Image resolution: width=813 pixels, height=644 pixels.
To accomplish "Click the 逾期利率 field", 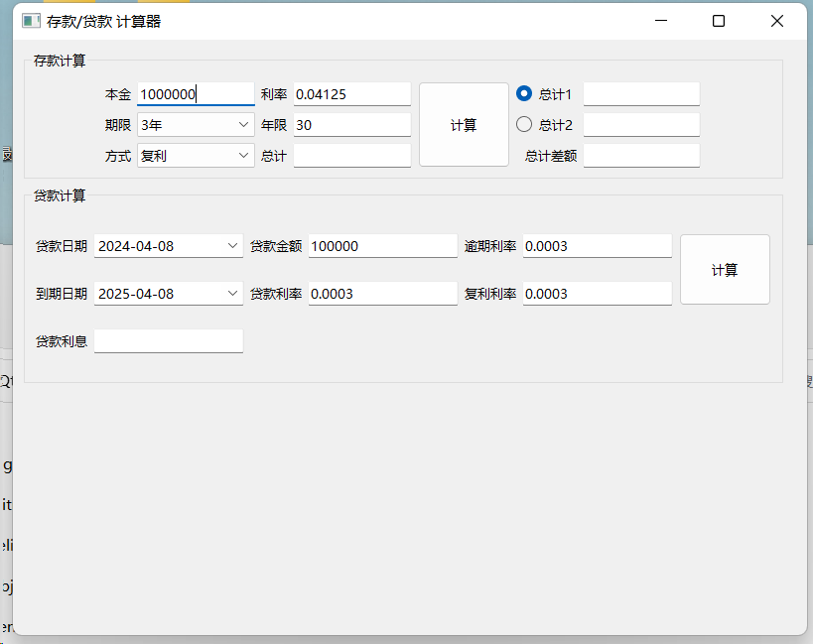I will point(598,246).
